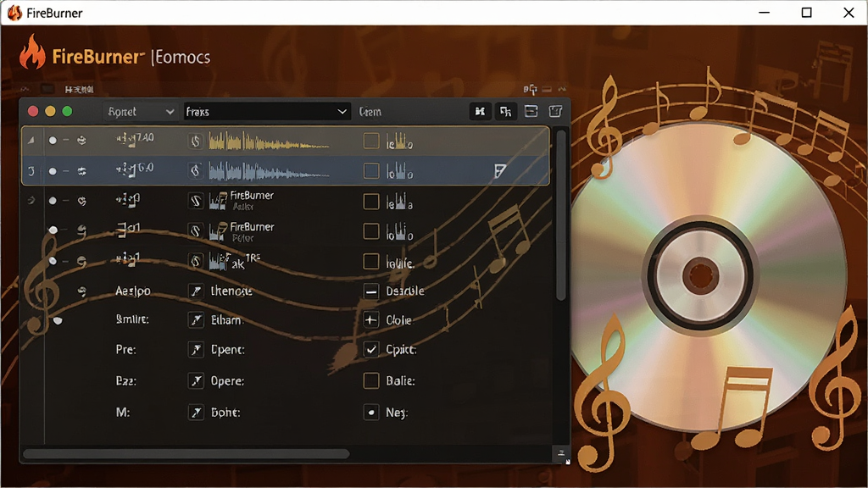Click the red dot in inner window

[x=33, y=111]
